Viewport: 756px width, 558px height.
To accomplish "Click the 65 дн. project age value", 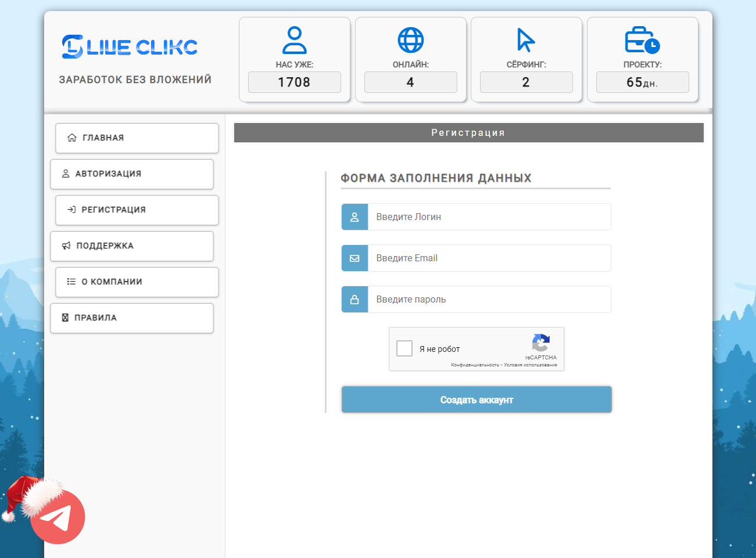I will tap(643, 82).
